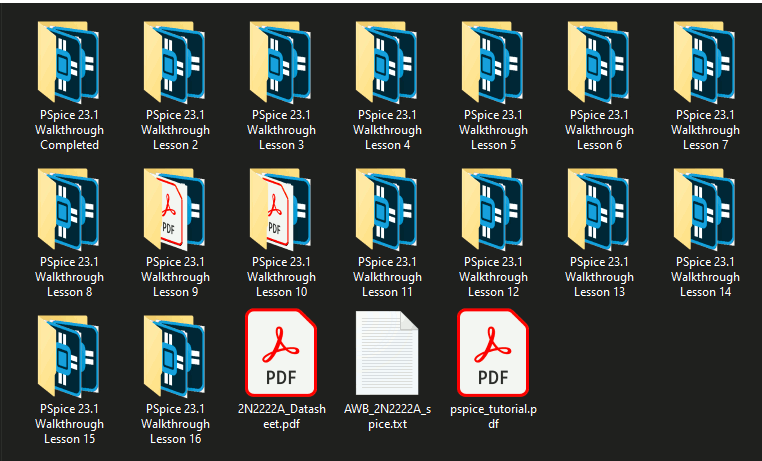
Task: Select the Walkthrough Lesson 5 folder icon
Action: (x=492, y=62)
